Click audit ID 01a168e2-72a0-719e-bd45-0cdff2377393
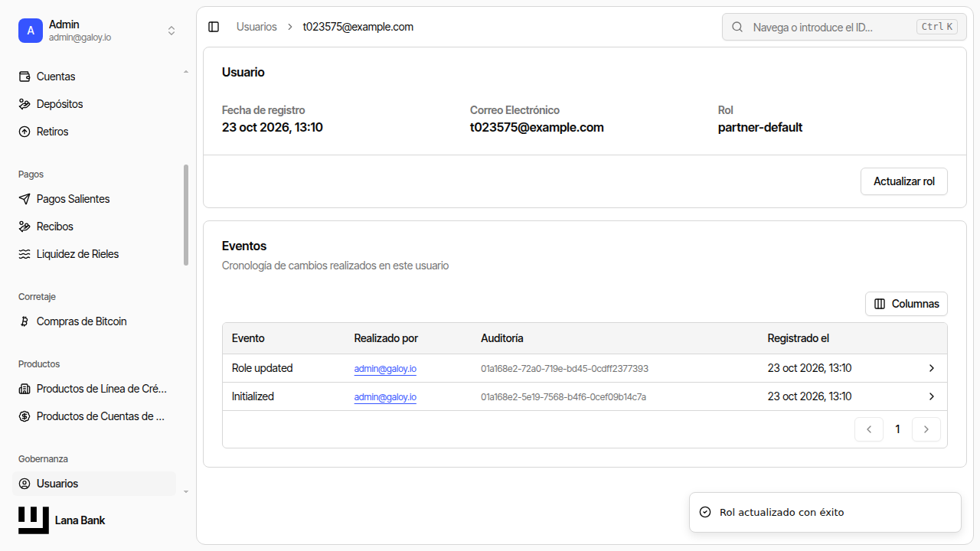 coord(564,369)
